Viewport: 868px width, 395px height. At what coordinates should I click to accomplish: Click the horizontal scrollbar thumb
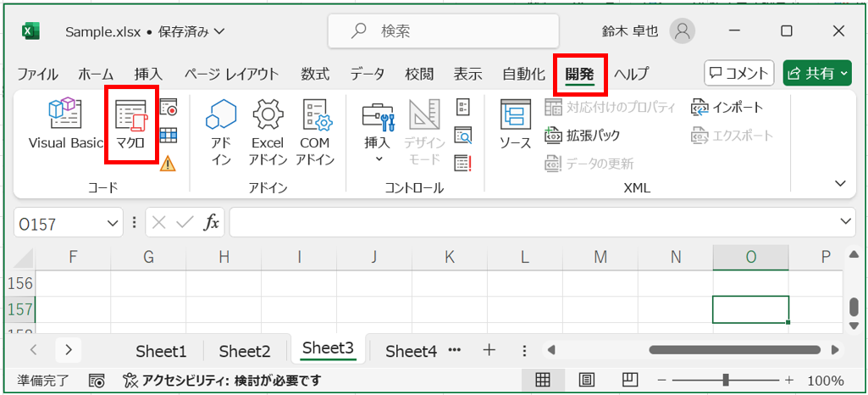click(734, 350)
